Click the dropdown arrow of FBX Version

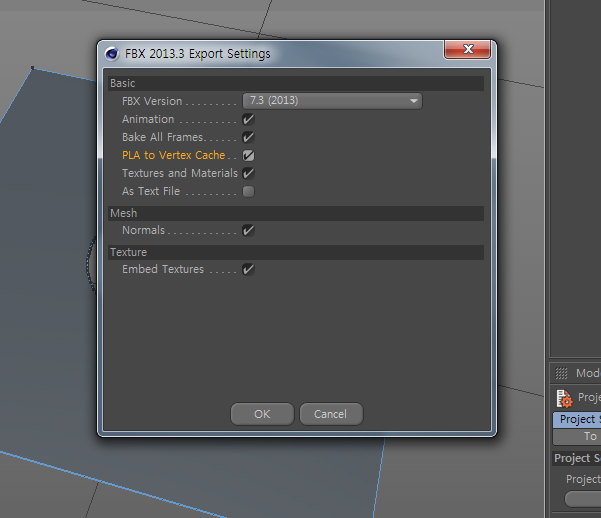tap(414, 101)
